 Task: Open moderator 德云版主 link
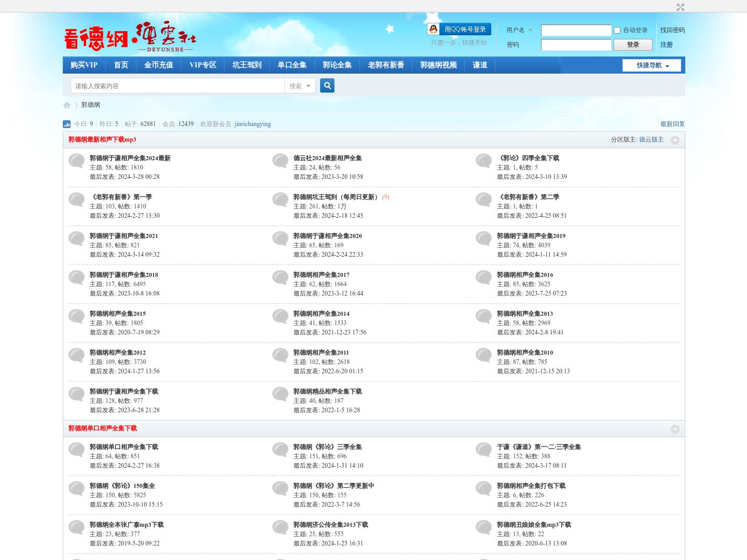pos(651,139)
